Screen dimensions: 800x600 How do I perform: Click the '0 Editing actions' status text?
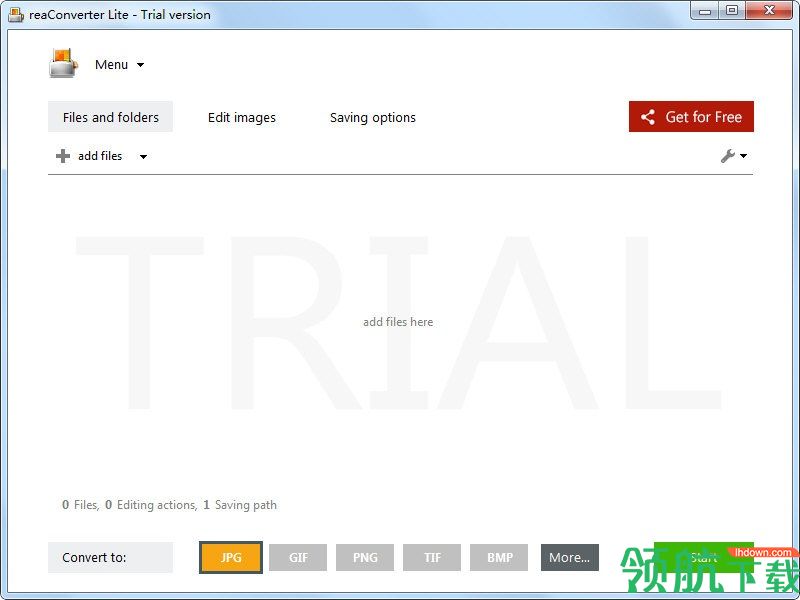pos(151,505)
